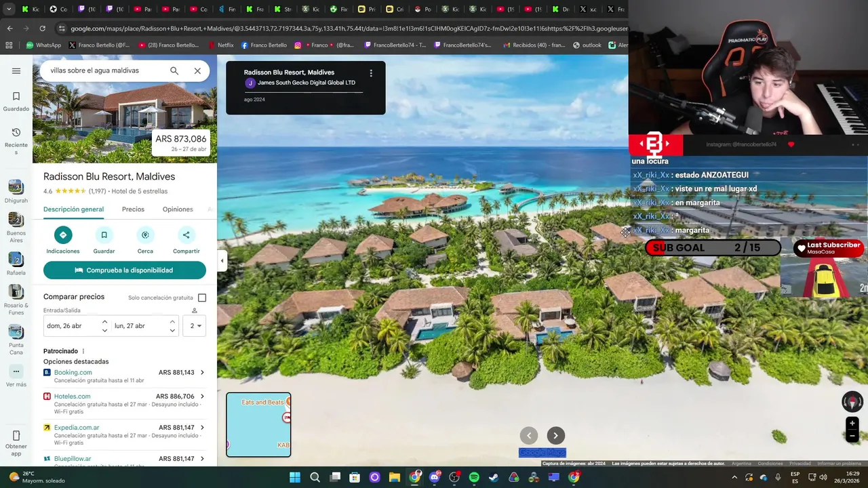
Task: Click the Cerca nearby icon
Action: click(145, 235)
